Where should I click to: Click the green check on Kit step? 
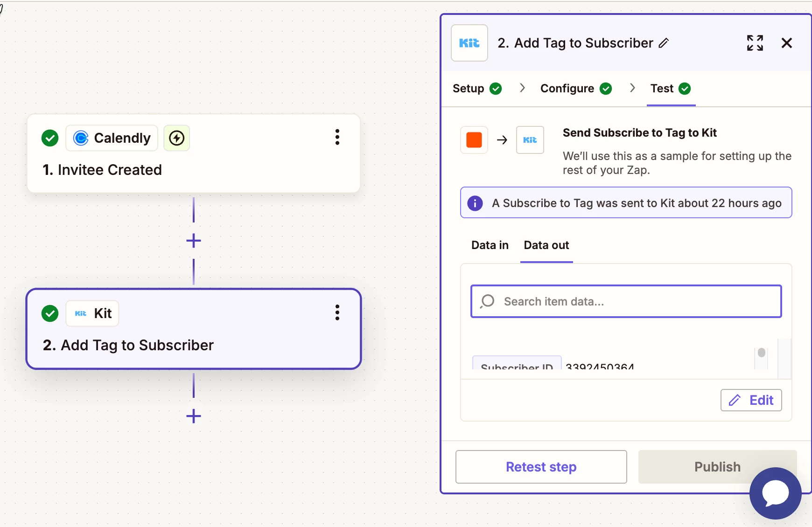50,313
